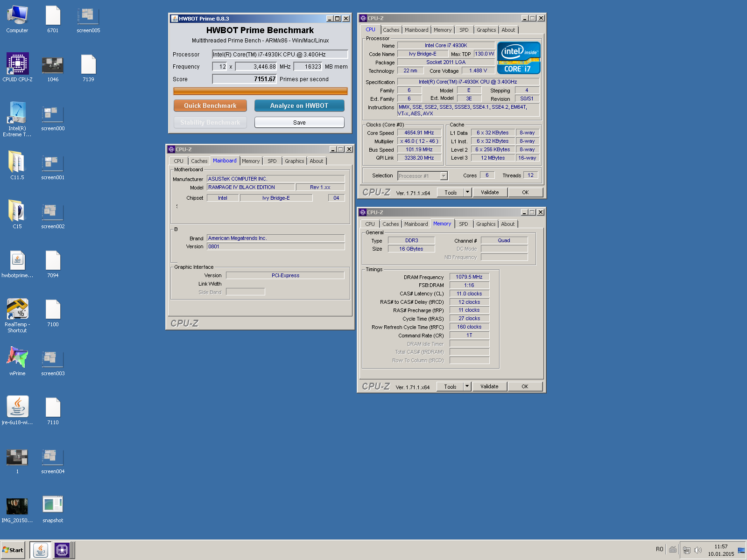The width and height of the screenshot is (747, 560).
Task: Open the Computer desktop icon
Action: (x=17, y=19)
